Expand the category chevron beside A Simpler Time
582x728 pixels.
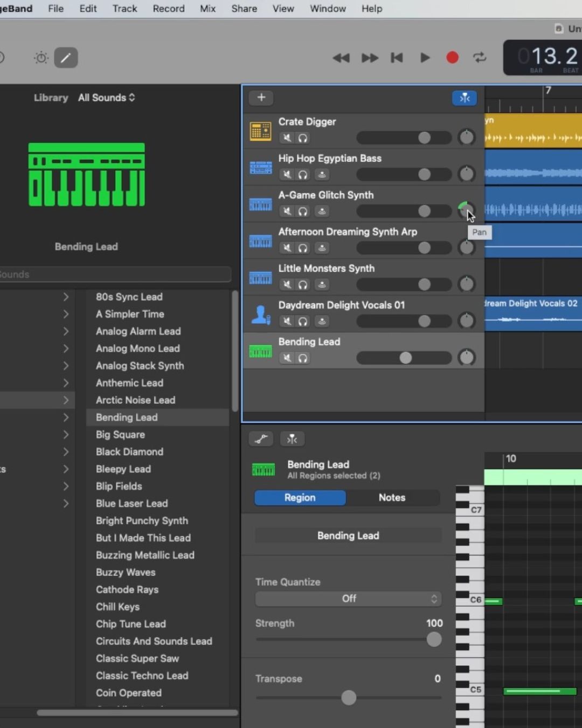[66, 314]
